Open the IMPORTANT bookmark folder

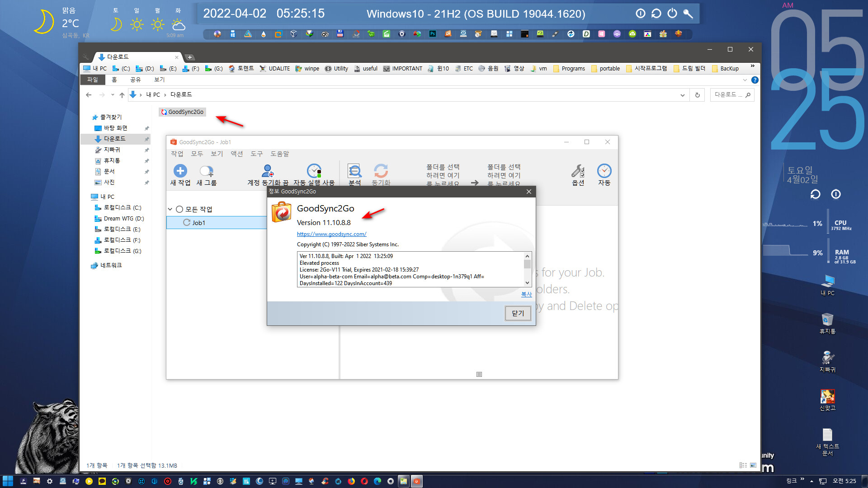[402, 69]
